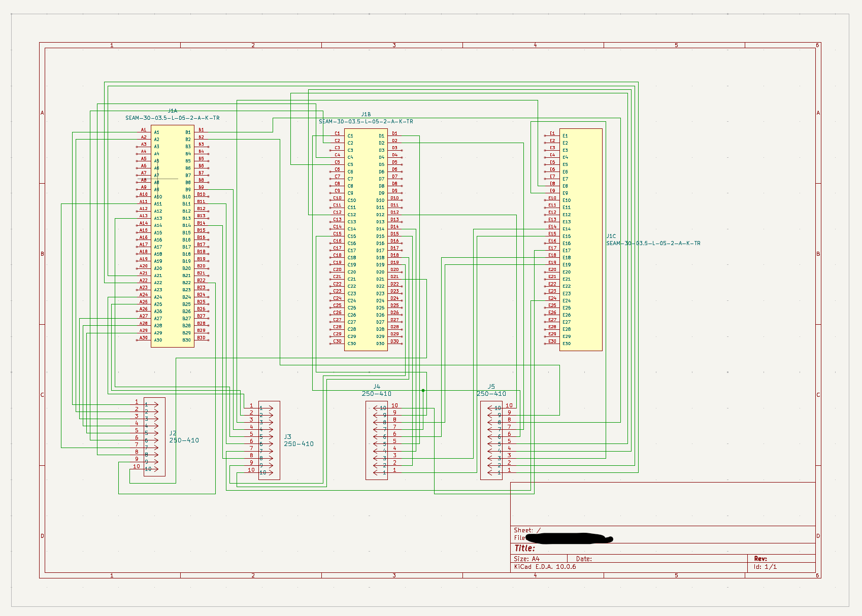
Task: Click the green wire junction dot above J4
Action: 423,390
